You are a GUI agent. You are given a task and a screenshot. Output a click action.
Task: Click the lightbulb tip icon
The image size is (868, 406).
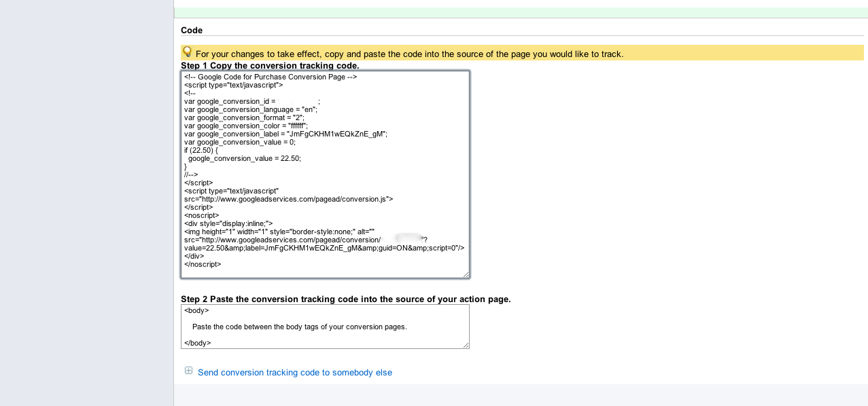tap(188, 52)
